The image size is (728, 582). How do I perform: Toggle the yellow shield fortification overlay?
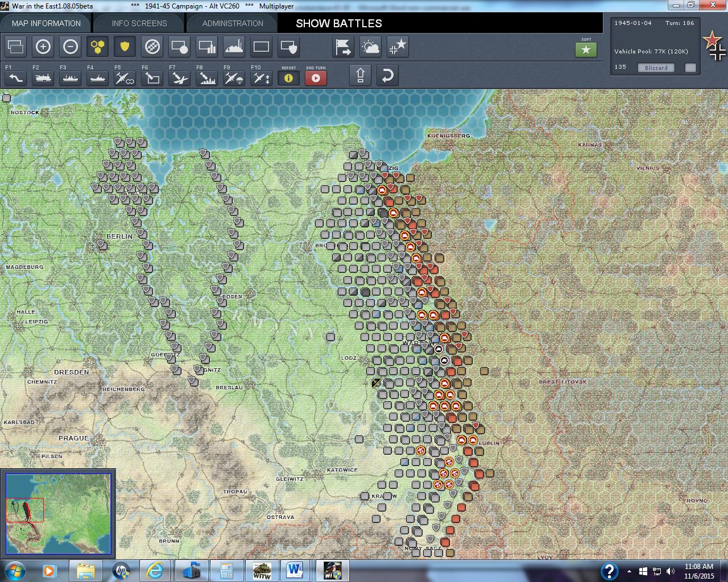point(125,47)
